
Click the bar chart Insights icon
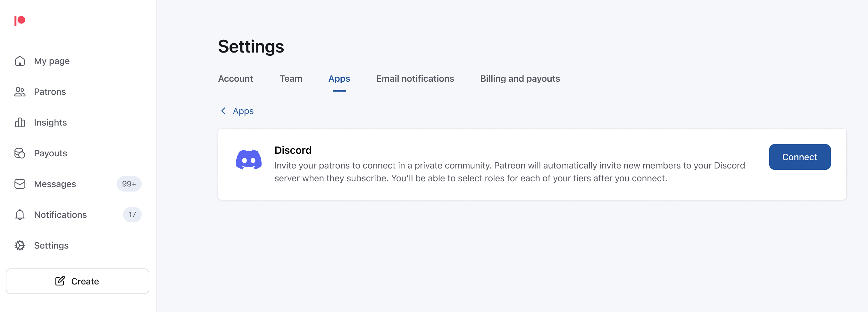pos(20,122)
